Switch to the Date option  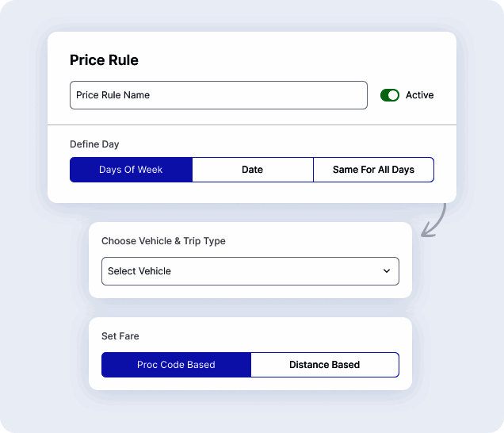tap(252, 170)
